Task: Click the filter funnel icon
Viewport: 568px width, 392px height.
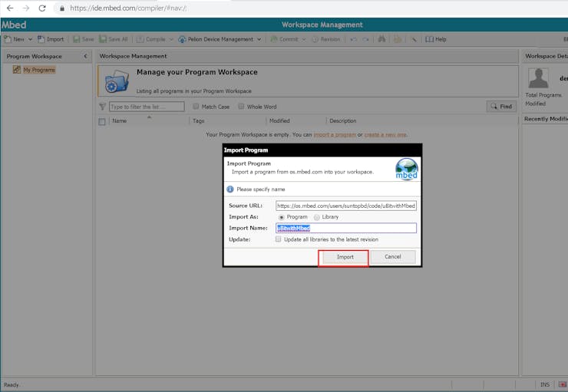Action: pyautogui.click(x=103, y=107)
